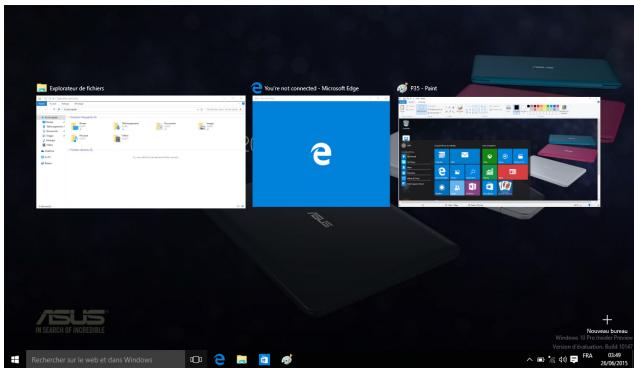This screenshot has height=368, width=634.
Task: Expand hidden system tray icons chevron
Action: (529, 360)
